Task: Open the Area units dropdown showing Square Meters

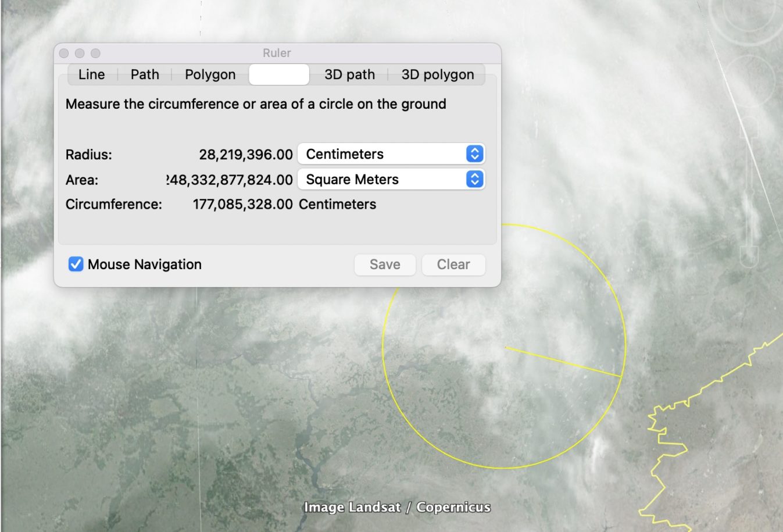Action: [x=391, y=179]
